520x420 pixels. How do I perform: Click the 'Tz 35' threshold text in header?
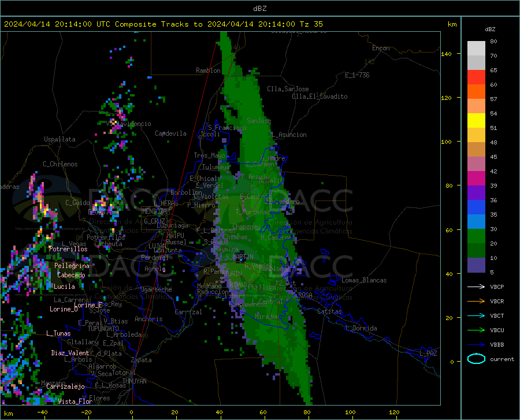click(x=311, y=24)
